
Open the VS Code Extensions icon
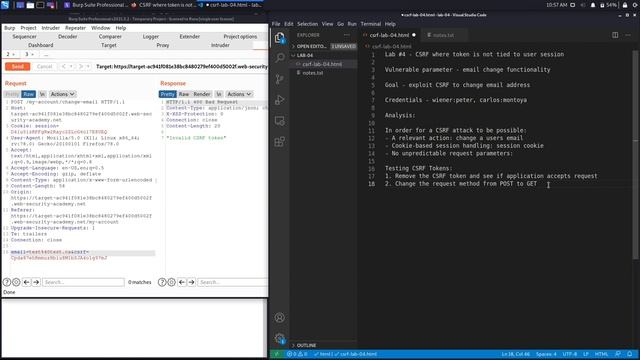pyautogui.click(x=280, y=142)
